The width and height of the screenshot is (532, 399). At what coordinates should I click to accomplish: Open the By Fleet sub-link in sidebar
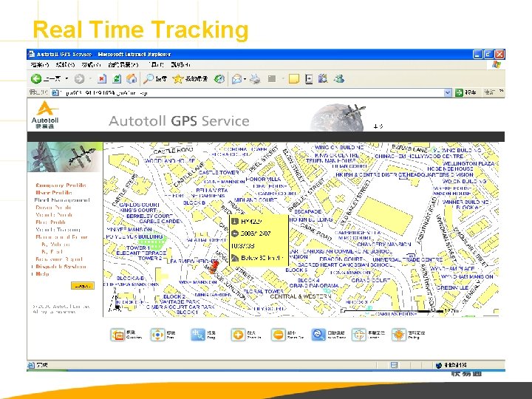tap(52, 252)
